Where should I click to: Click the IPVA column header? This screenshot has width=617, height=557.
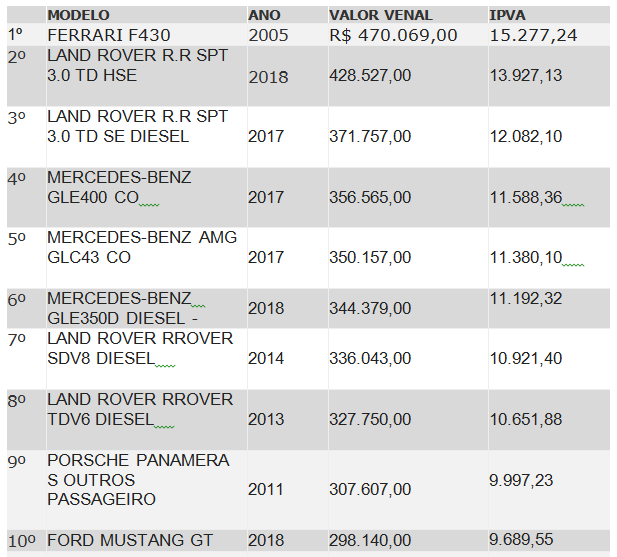click(x=507, y=16)
